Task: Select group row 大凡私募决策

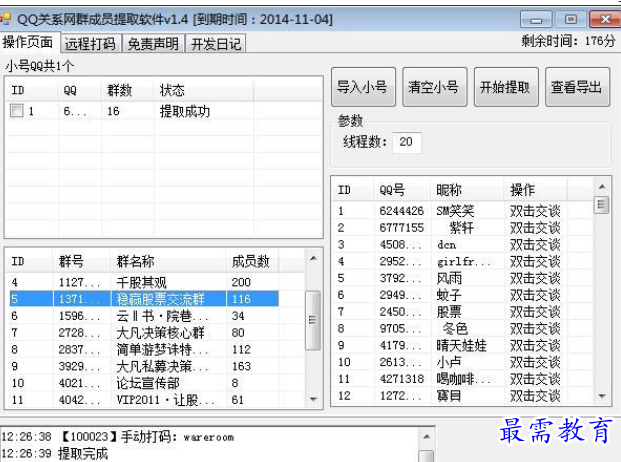Action: pos(144,366)
